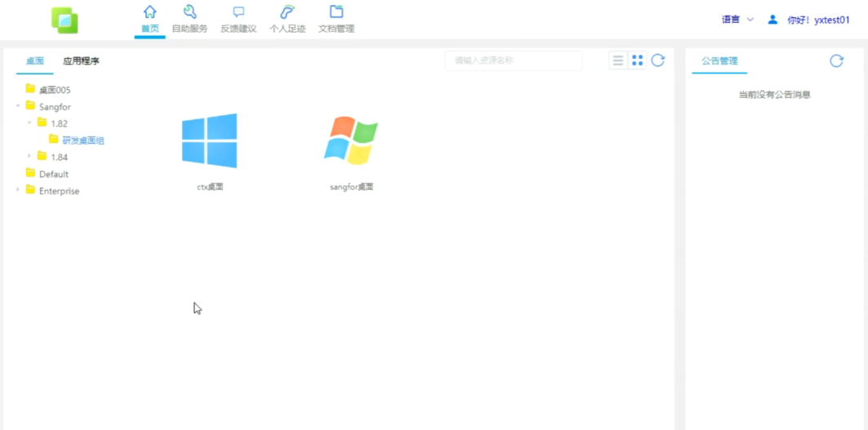The height and width of the screenshot is (430, 868).
Task: Select the Enterprise folder
Action: click(60, 191)
